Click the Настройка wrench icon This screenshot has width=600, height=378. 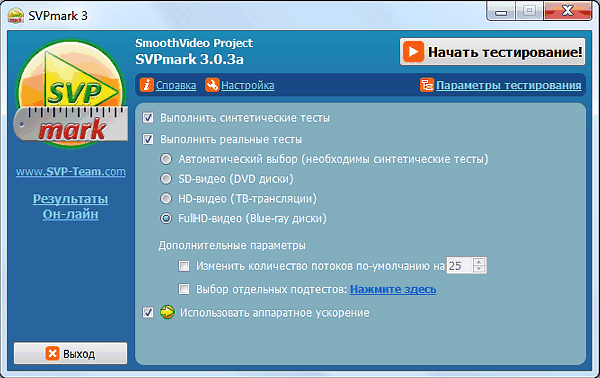point(212,85)
